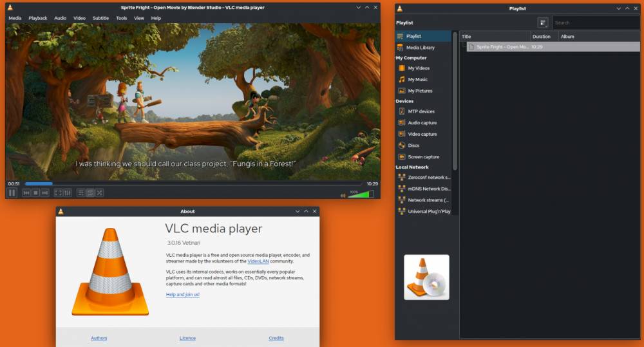Close the About window

tap(315, 211)
